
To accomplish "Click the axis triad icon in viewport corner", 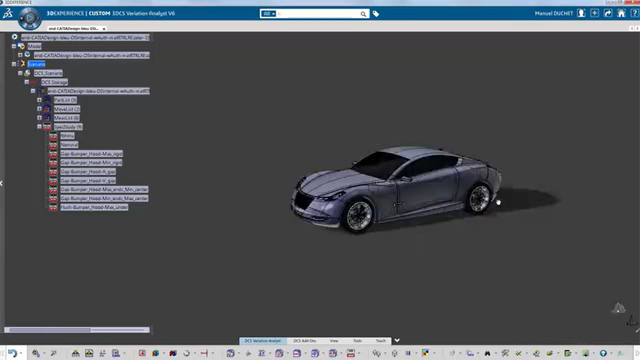I will (x=632, y=321).
